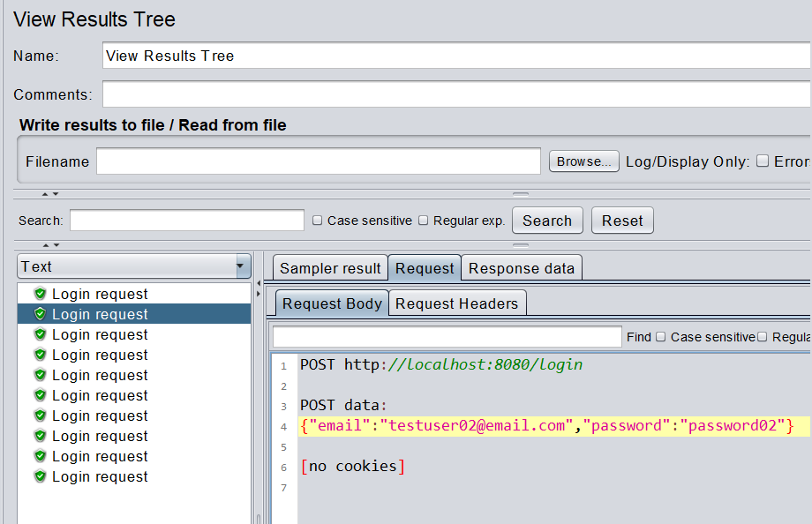Viewport: 812px width, 524px height.
Task: Toggle Case sensitive in the Find bar
Action: 660,337
